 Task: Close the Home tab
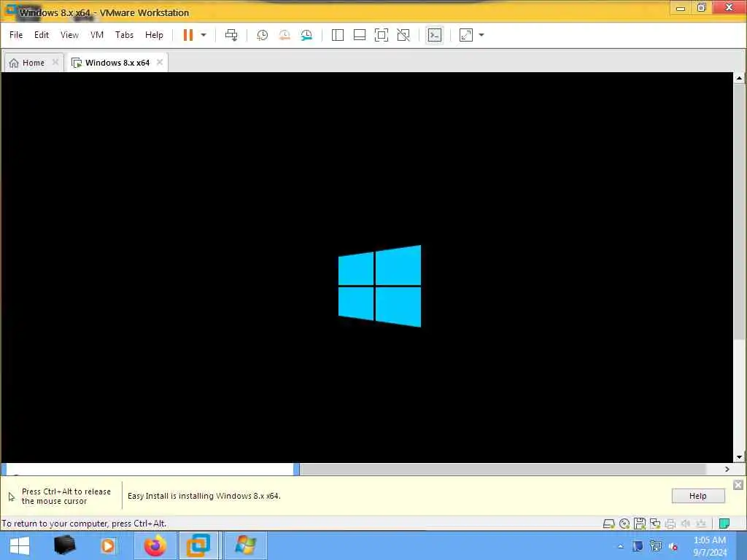[55, 63]
